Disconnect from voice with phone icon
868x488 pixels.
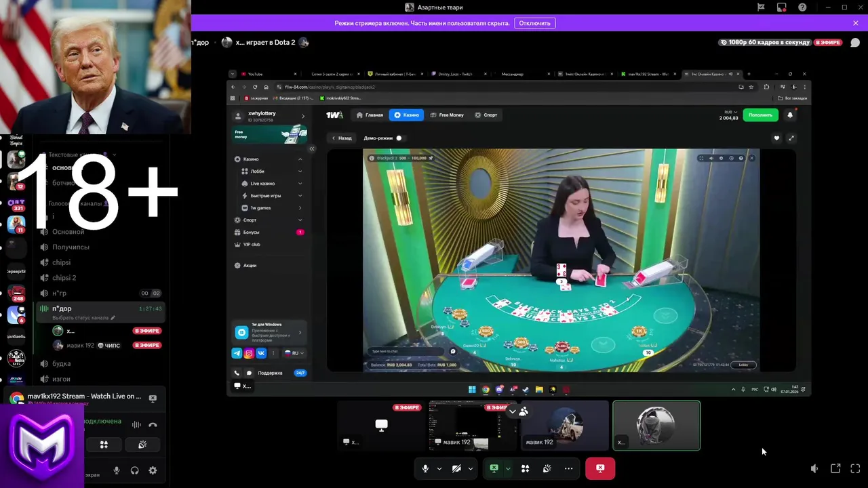[153, 425]
